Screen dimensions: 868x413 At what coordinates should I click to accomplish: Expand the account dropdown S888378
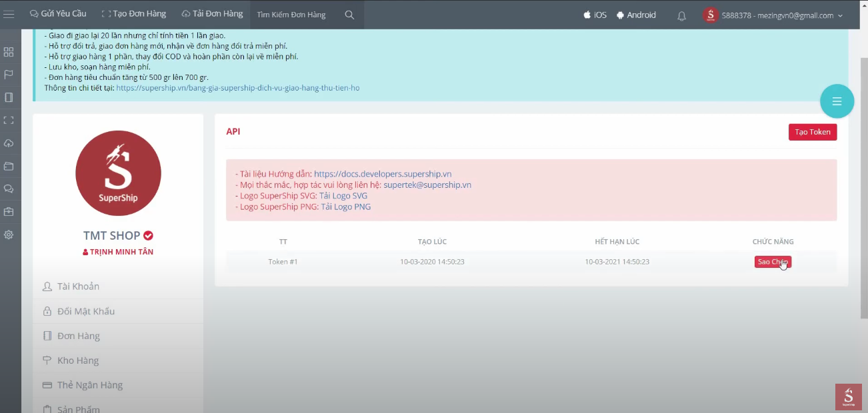(782, 15)
